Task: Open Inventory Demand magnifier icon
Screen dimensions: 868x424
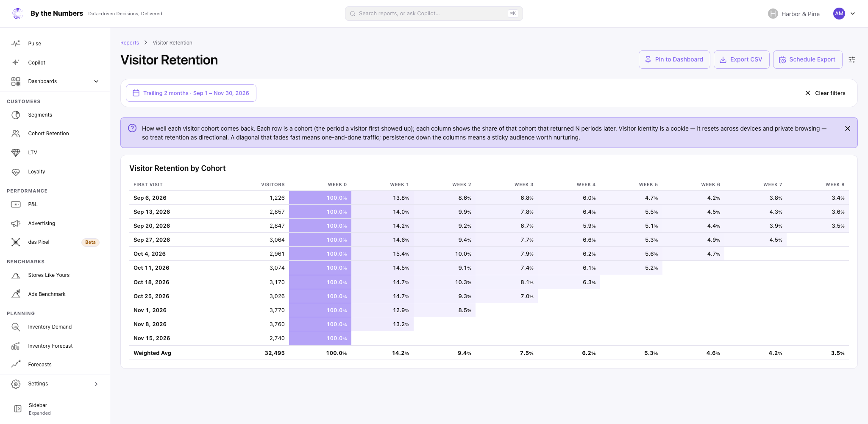Action: pyautogui.click(x=16, y=327)
